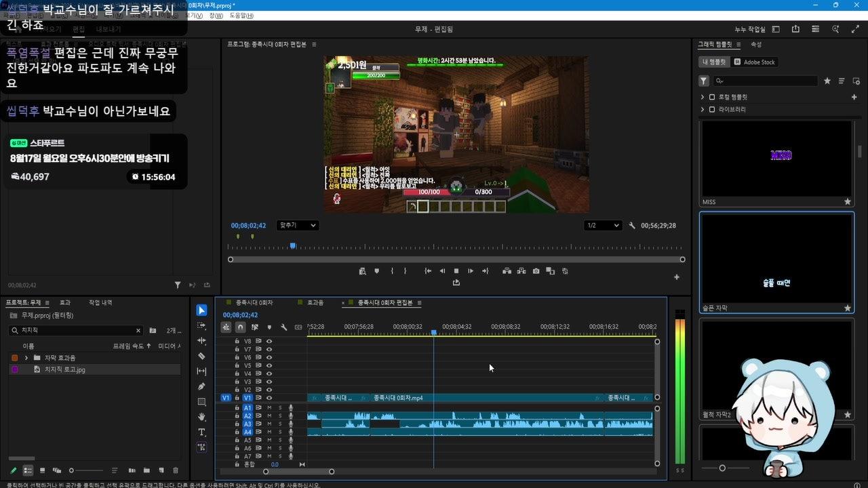Check the 라이브러리 checkbox
The width and height of the screenshot is (868, 488).
[712, 109]
